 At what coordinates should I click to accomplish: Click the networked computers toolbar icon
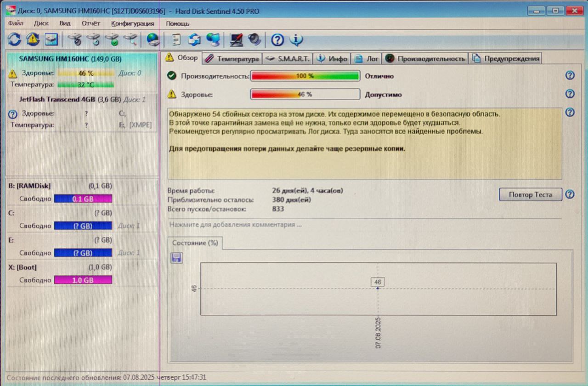coord(213,40)
